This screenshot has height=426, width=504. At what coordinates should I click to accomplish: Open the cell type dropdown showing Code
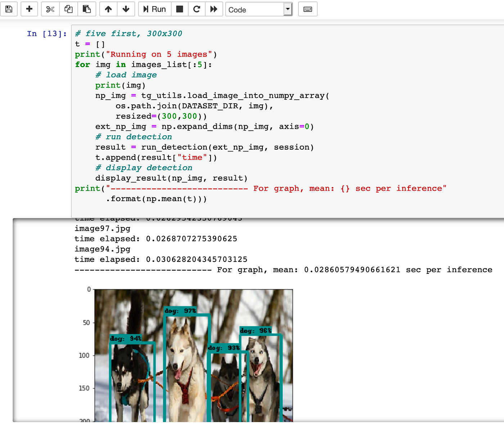pyautogui.click(x=259, y=9)
